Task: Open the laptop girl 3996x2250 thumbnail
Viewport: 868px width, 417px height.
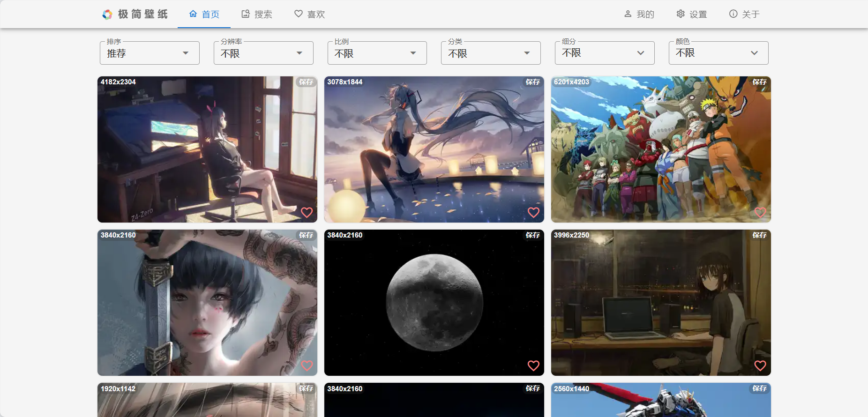Action: click(661, 303)
